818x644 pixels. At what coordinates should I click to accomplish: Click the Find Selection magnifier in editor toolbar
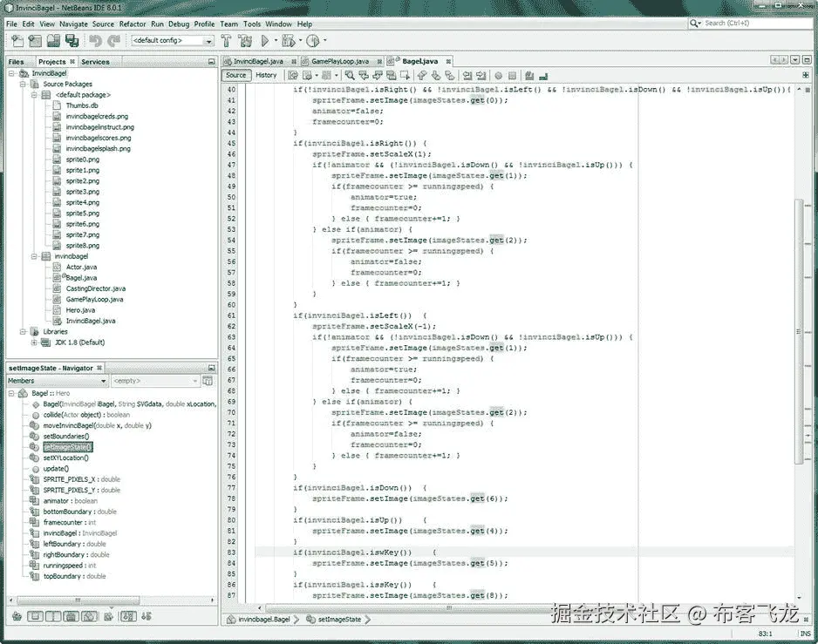(350, 75)
